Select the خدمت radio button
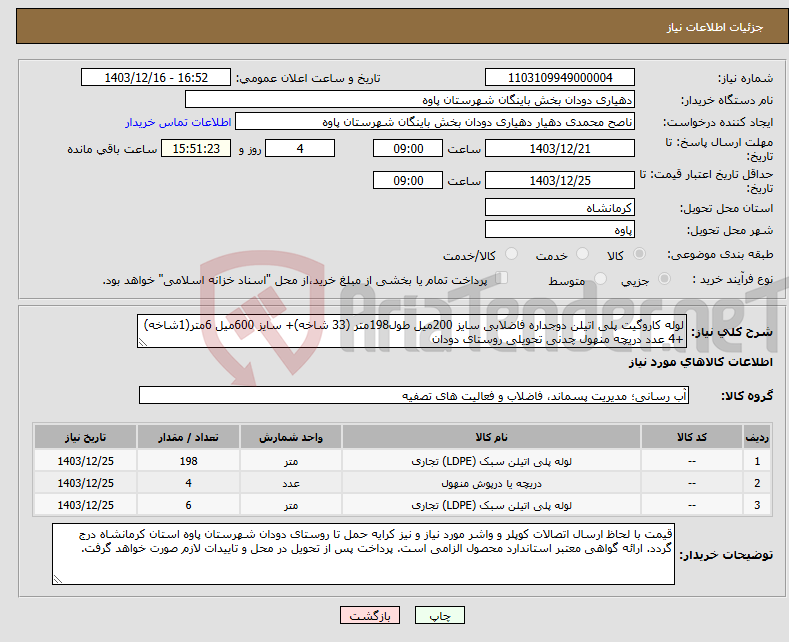The image size is (789, 642). point(582,254)
